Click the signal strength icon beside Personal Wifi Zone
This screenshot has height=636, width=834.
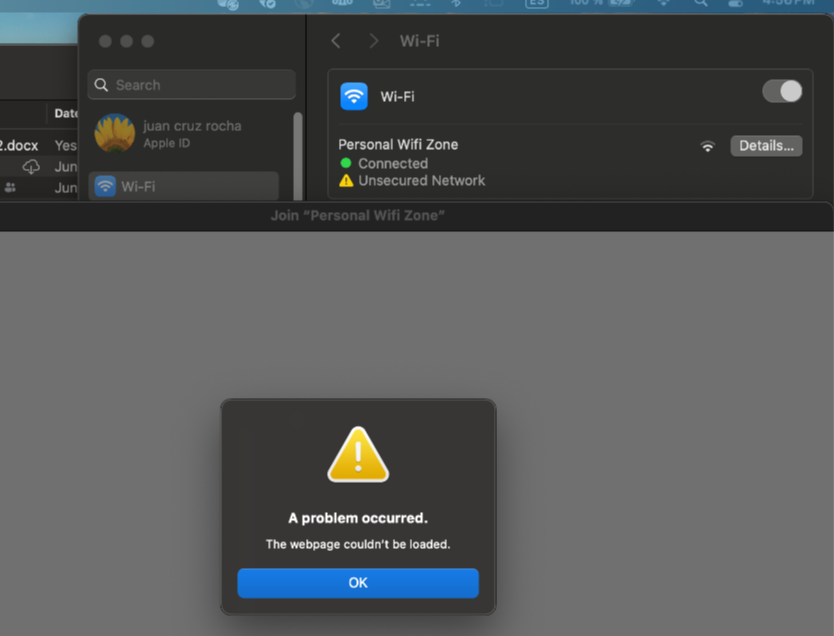point(708,146)
